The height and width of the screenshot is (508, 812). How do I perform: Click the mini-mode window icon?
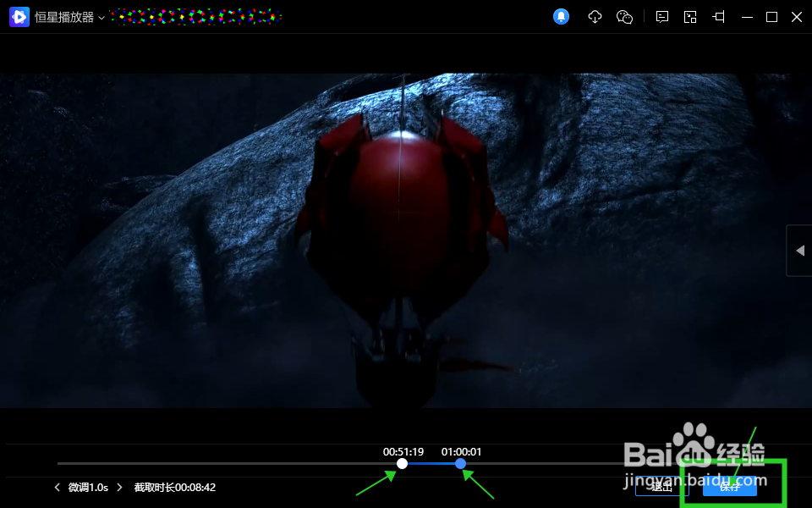690,17
